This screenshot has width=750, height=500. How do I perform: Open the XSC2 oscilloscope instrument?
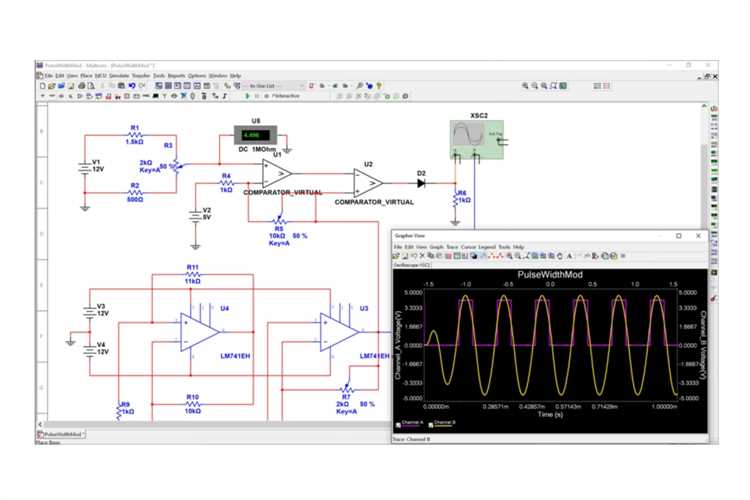477,139
